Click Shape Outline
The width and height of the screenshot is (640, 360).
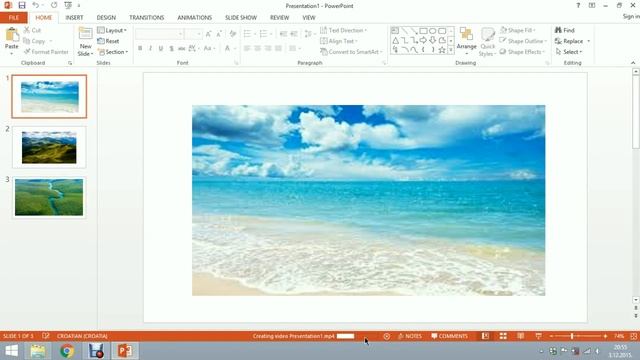523,41
